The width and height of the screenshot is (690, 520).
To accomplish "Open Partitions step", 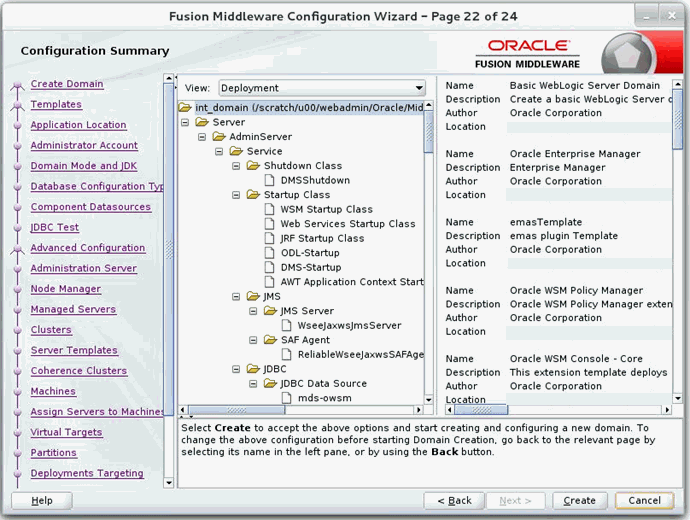I will 53,452.
